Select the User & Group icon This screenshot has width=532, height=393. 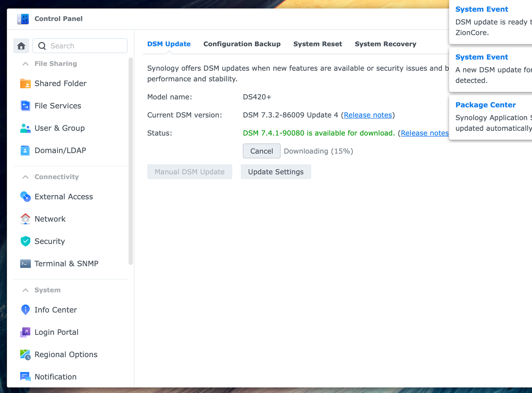tap(25, 128)
